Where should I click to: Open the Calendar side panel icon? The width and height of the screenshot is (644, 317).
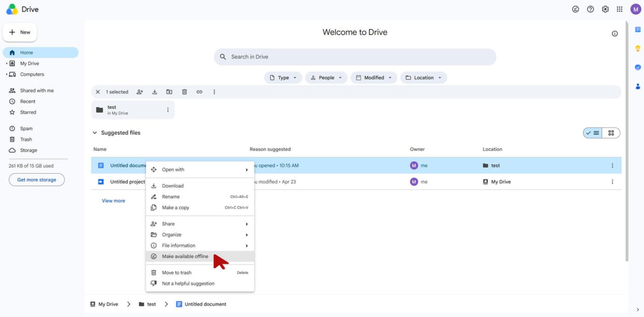[638, 30]
